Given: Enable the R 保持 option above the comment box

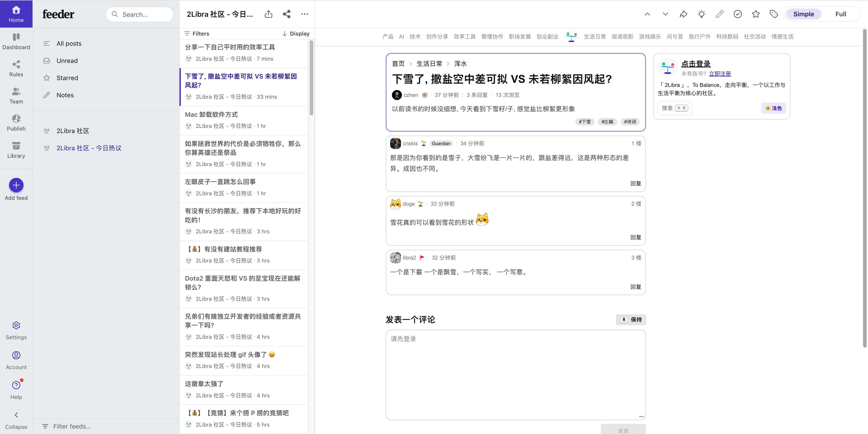Looking at the screenshot, I should 631,319.
